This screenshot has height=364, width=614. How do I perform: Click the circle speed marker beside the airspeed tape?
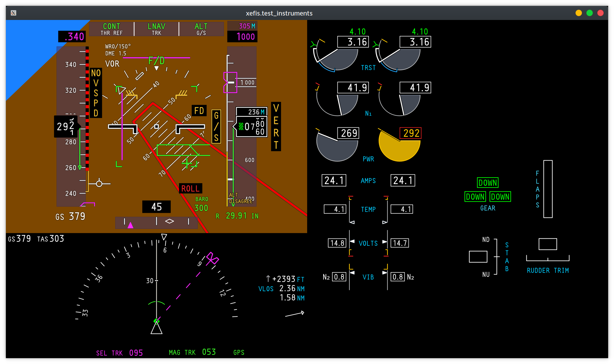[x=99, y=184]
